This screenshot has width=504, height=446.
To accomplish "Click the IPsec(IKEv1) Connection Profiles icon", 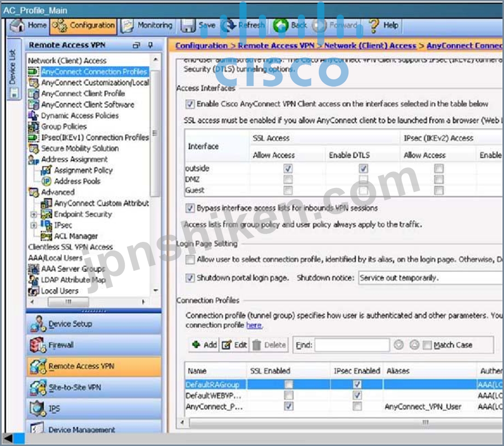I will point(34,137).
